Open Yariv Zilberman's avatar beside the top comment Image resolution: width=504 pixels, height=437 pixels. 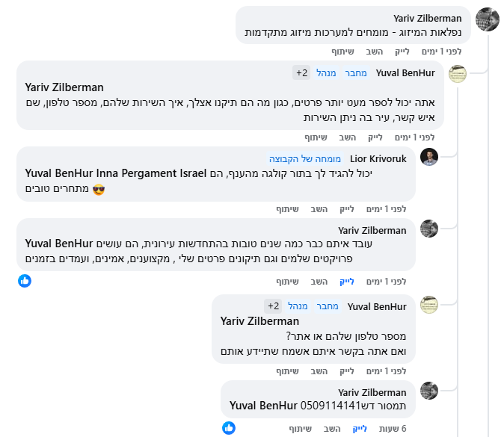[x=488, y=19]
